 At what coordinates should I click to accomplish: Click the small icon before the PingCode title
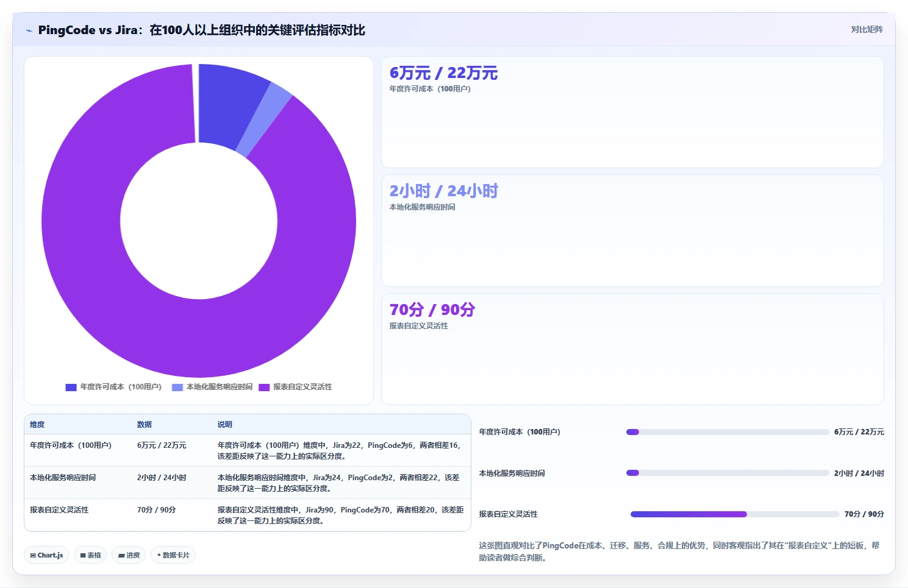[x=29, y=30]
